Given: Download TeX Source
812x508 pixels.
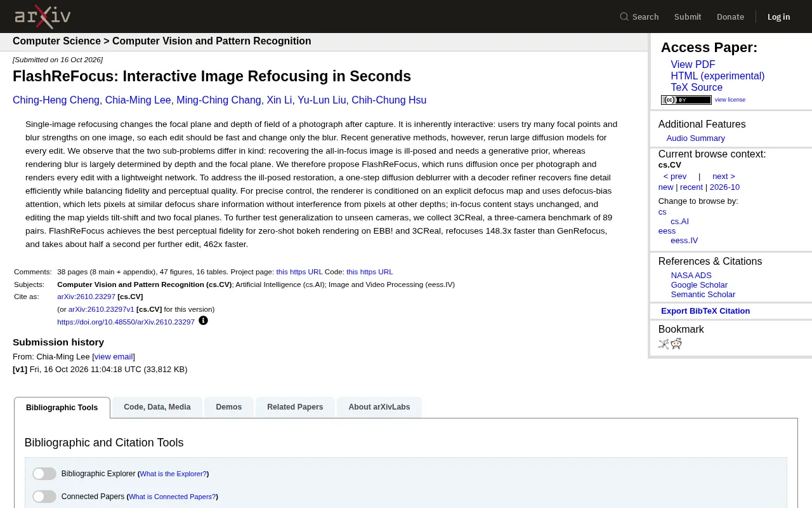Looking at the screenshot, I should tap(697, 88).
